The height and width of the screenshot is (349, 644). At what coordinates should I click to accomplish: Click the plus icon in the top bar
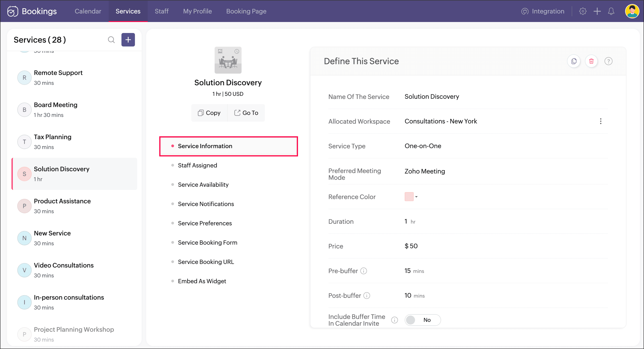[x=597, y=11]
